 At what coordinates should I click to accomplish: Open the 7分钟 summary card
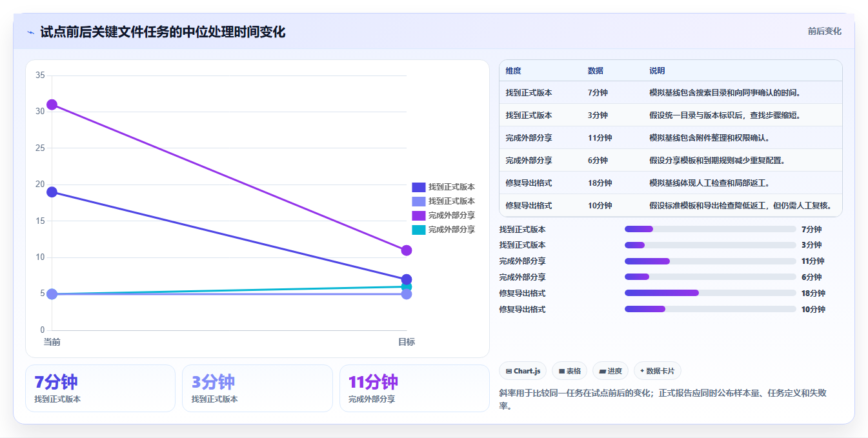100,388
